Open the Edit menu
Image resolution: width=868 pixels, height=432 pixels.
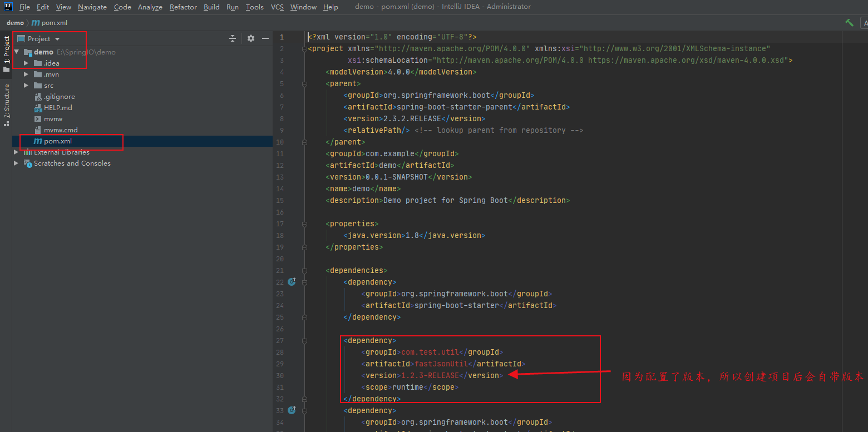(43, 7)
